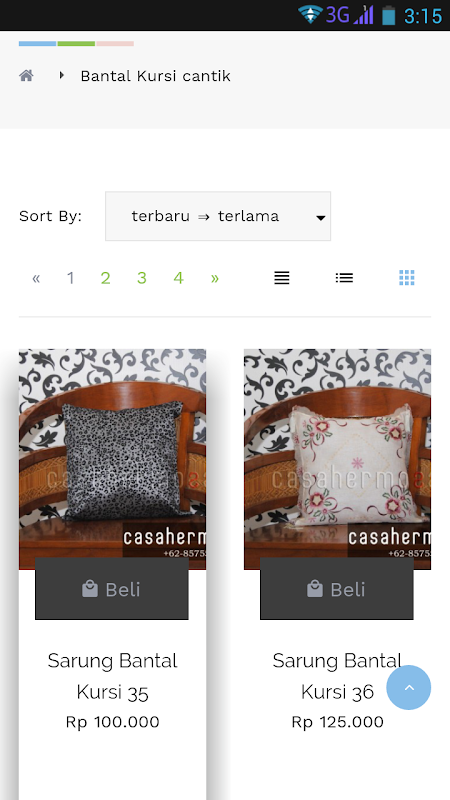The width and height of the screenshot is (450, 800).
Task: Go to previous page using «
Action: tap(36, 278)
